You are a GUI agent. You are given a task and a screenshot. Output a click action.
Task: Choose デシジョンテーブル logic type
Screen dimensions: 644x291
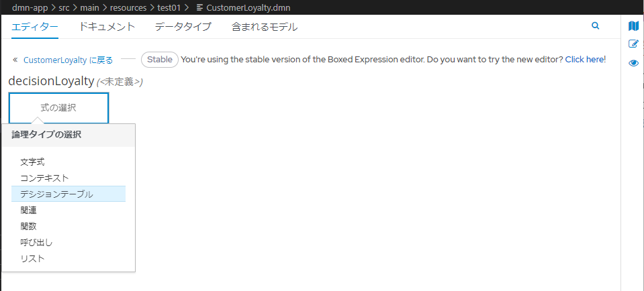coord(68,194)
